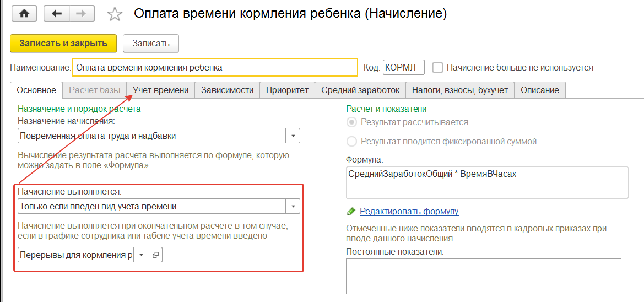
Task: Select 'Результат рассчитывается' radio button
Action: (x=351, y=122)
